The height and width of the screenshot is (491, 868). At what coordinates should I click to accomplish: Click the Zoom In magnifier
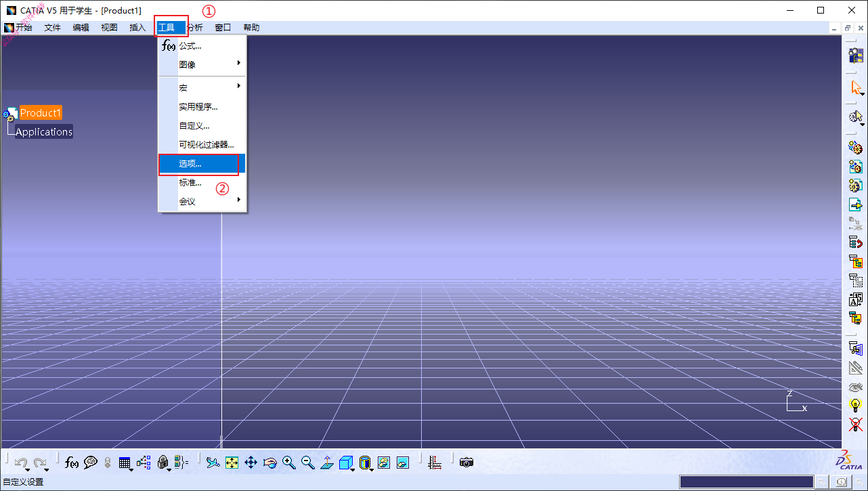(289, 463)
